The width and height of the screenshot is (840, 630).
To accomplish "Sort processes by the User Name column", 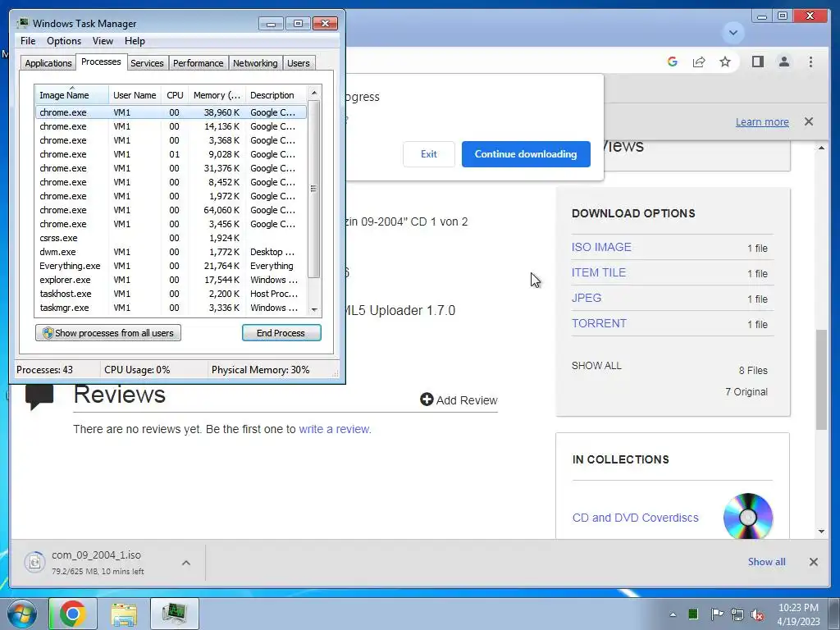I will pos(135,95).
